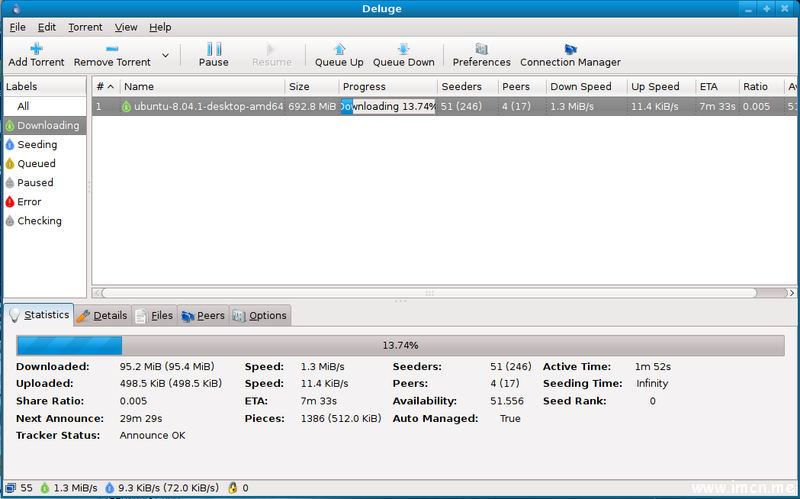This screenshot has height=499, width=800.
Task: Filter by Checking label
Action: (45, 220)
